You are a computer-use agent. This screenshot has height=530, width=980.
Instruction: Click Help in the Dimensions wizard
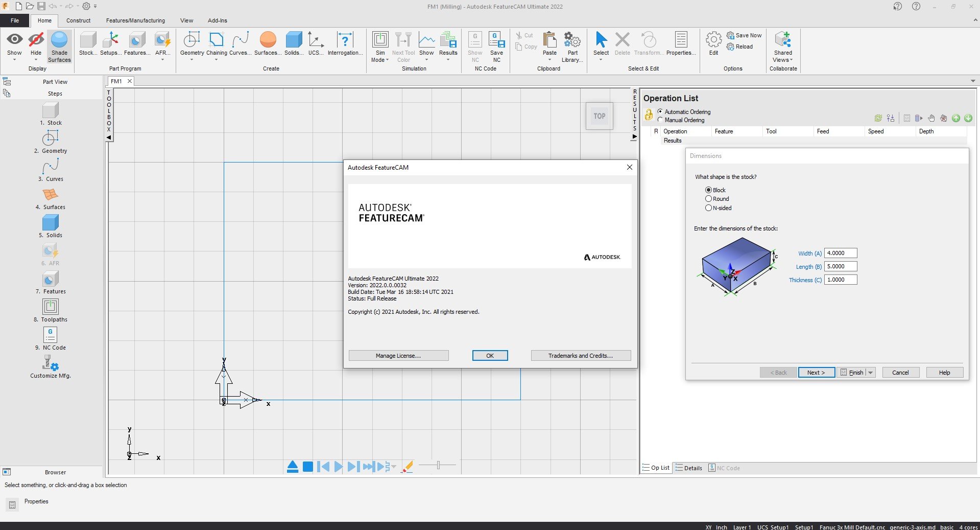(944, 373)
